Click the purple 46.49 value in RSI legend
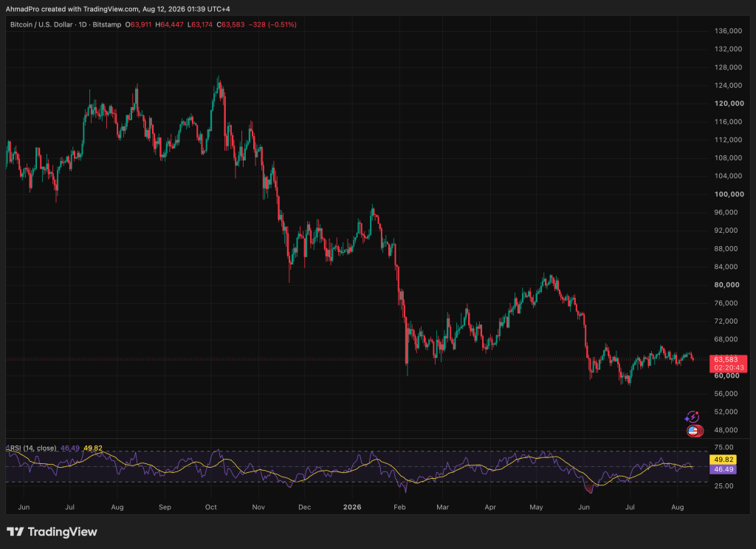The height and width of the screenshot is (549, 756). click(x=70, y=449)
